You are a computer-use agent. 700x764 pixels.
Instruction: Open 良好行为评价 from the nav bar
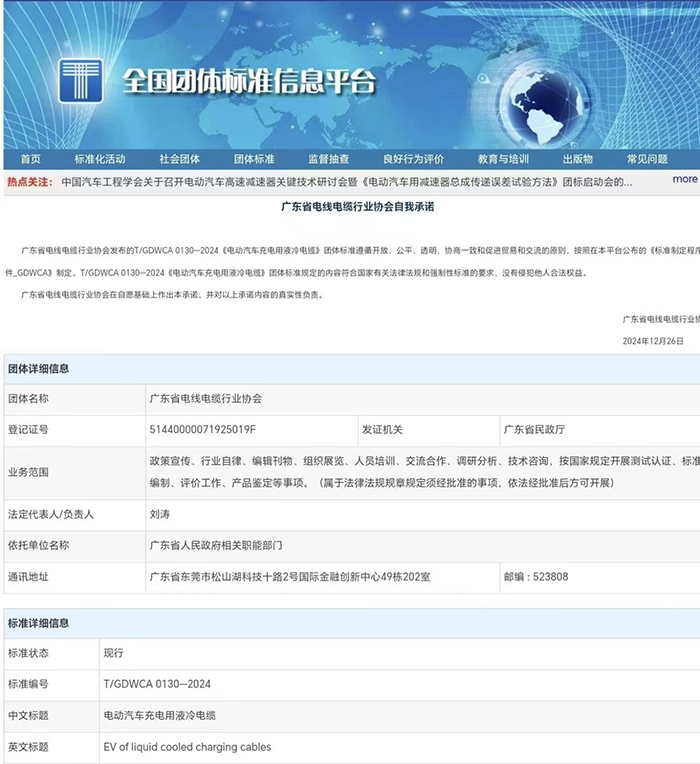(x=413, y=159)
